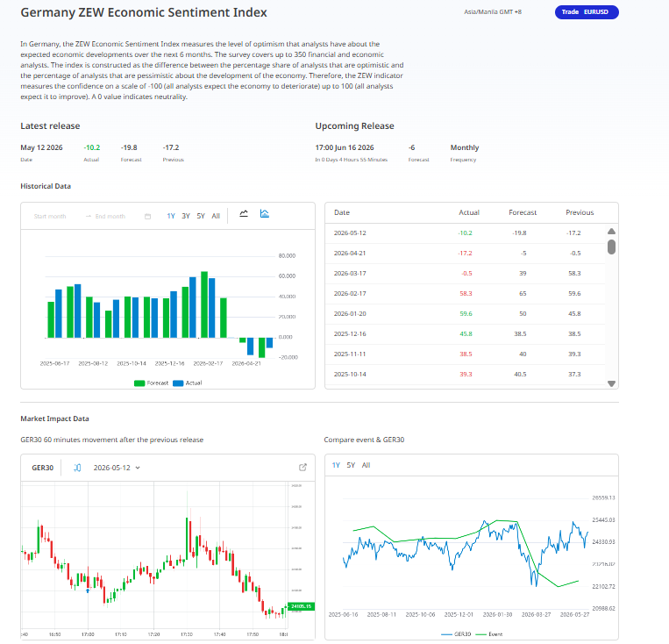
Task: Select the 2026-04-21 table row date
Action: coord(350,253)
